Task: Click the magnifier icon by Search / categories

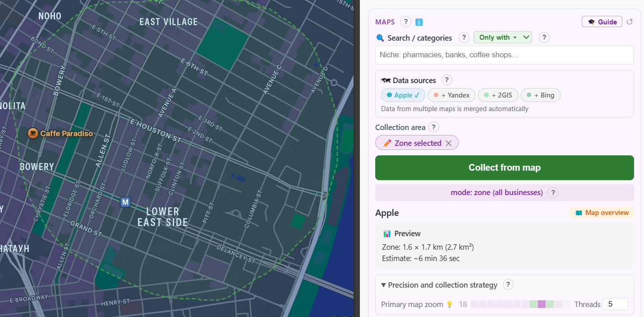Action: pyautogui.click(x=380, y=38)
